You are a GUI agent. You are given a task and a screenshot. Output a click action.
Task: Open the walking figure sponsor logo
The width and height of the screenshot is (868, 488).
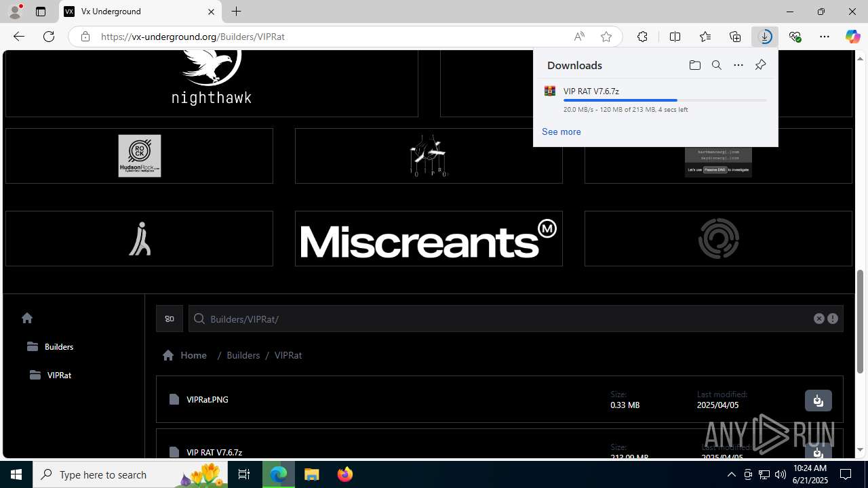[x=139, y=239]
